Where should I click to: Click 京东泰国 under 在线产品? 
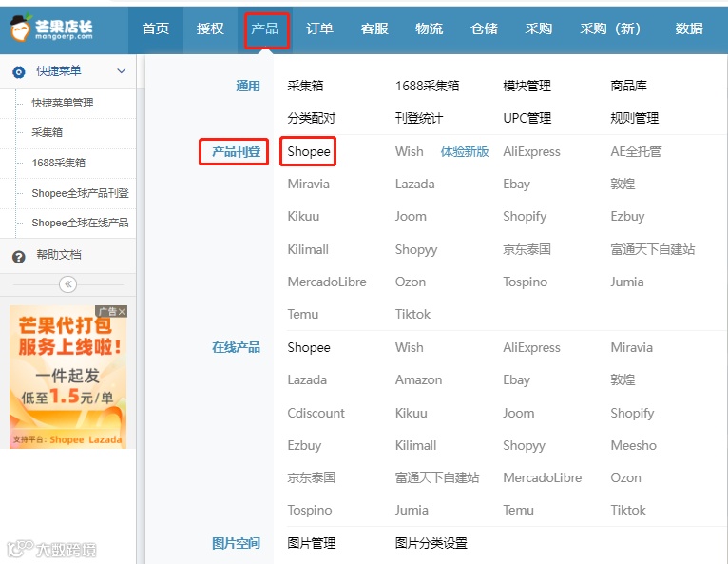point(311,478)
